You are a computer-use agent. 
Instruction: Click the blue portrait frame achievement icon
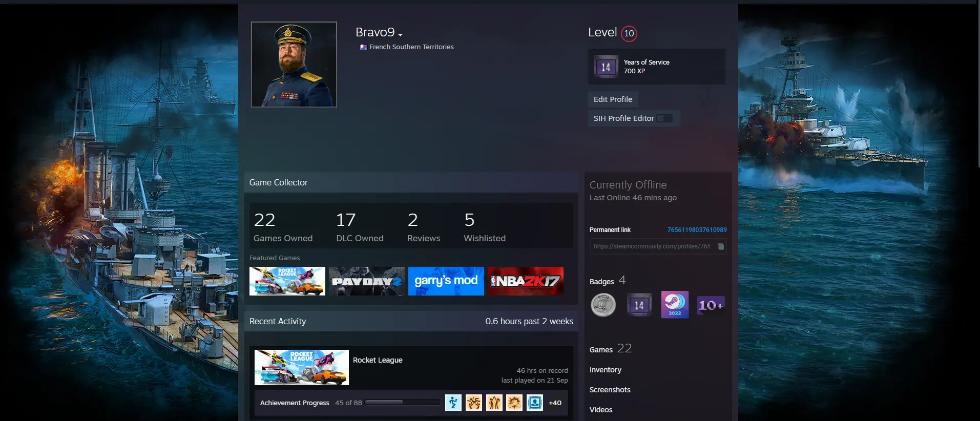pyautogui.click(x=535, y=403)
